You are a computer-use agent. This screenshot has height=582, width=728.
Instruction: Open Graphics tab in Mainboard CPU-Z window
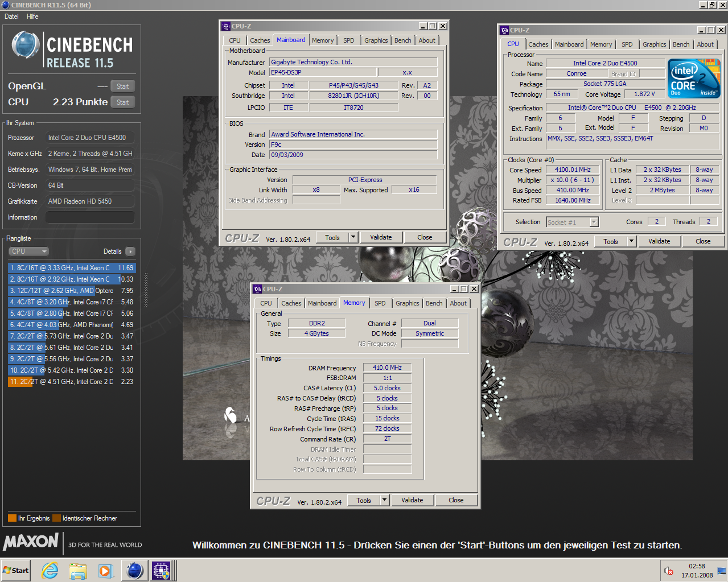(376, 40)
